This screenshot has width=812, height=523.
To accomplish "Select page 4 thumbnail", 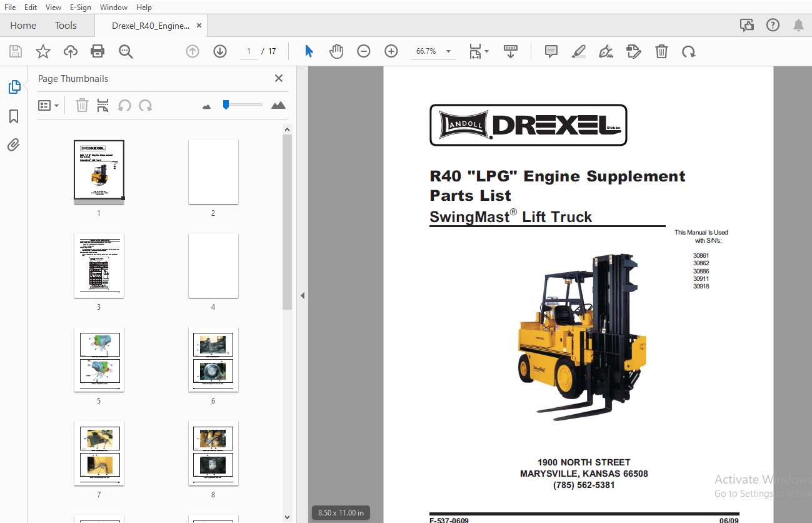I will 213,266.
